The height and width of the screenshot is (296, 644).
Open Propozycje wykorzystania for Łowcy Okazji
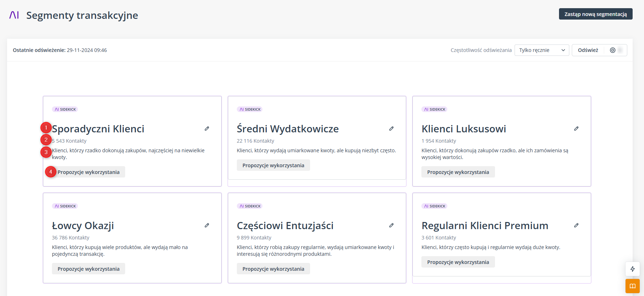pyautogui.click(x=89, y=269)
